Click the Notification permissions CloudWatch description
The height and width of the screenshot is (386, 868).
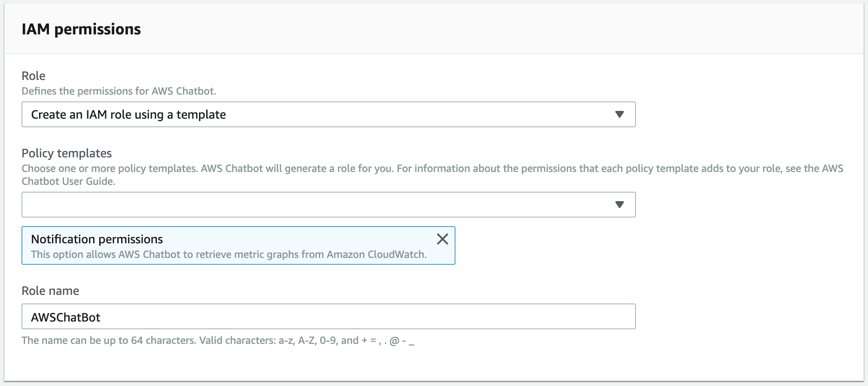(229, 254)
